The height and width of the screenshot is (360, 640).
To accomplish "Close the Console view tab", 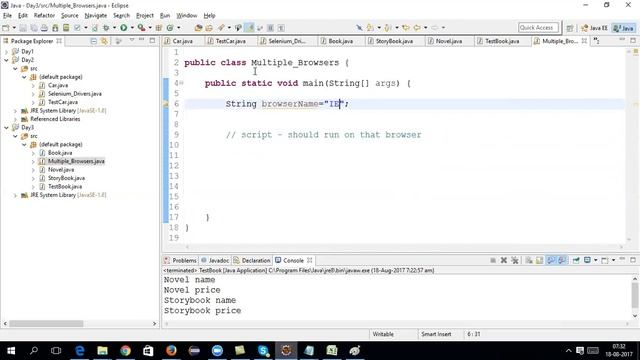I will pyautogui.click(x=310, y=260).
